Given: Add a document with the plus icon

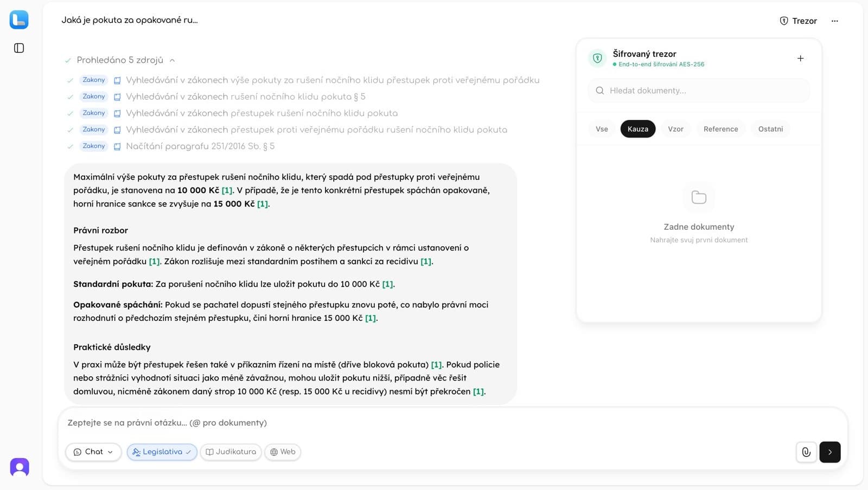Looking at the screenshot, I should (x=800, y=58).
